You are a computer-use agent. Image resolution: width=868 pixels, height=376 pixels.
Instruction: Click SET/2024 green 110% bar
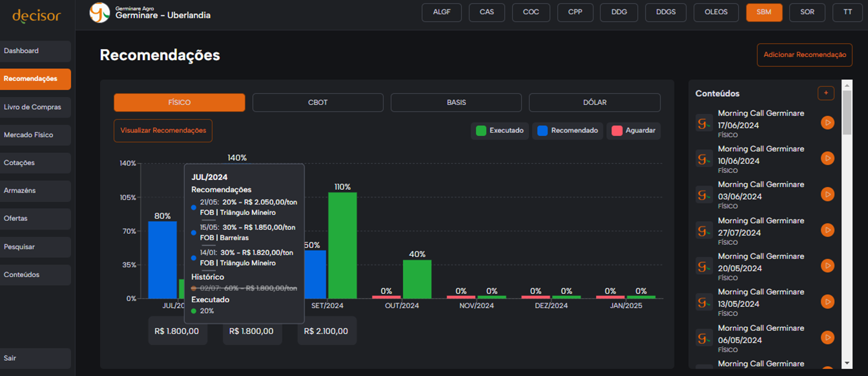click(342, 245)
